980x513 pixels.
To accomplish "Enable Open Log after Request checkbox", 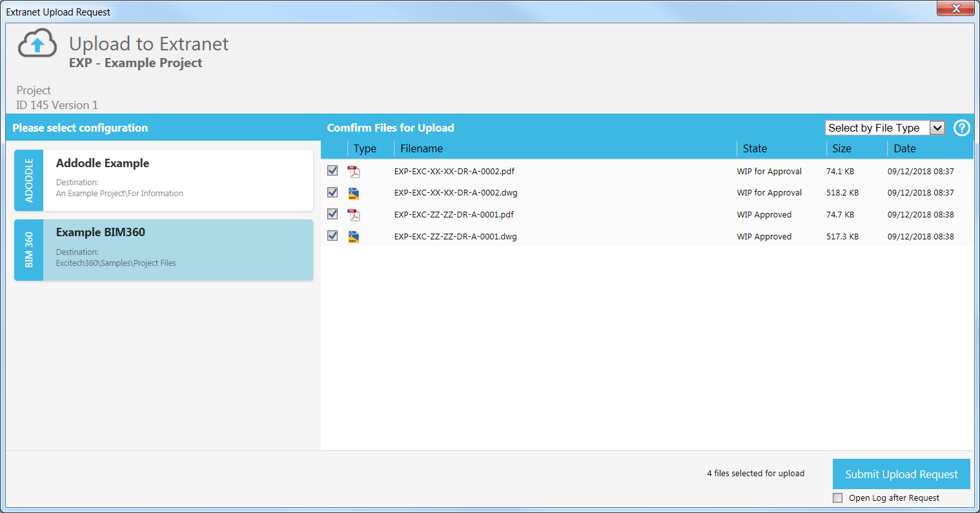I will pyautogui.click(x=838, y=498).
